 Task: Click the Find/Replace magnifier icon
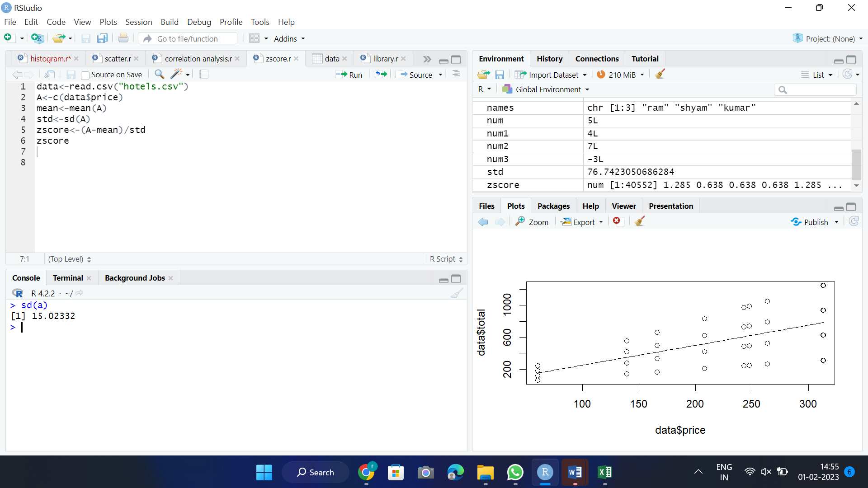point(159,75)
